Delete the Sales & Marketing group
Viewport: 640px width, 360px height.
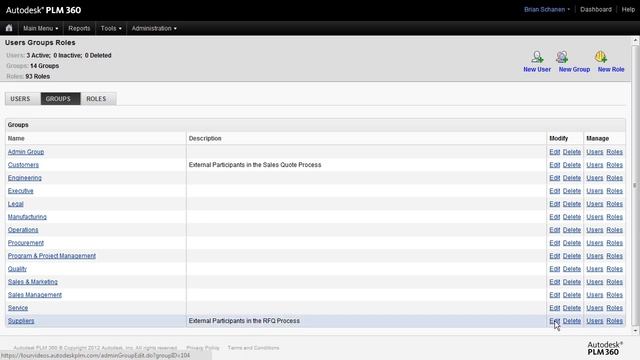point(572,282)
